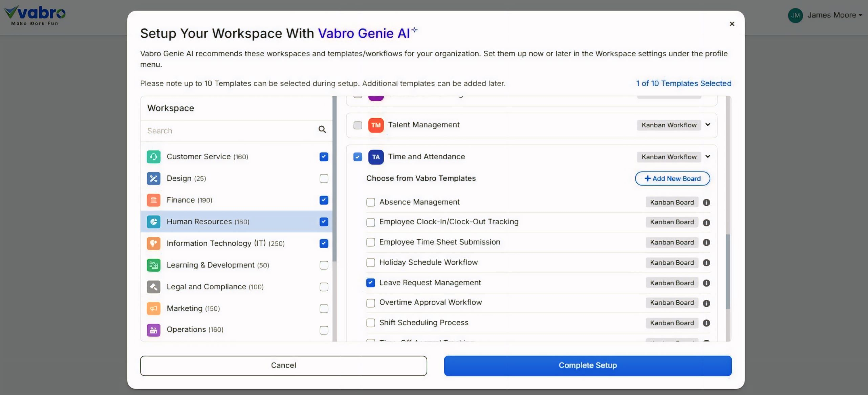Show info for Leave Request Management
This screenshot has height=395, width=868.
(x=706, y=283)
